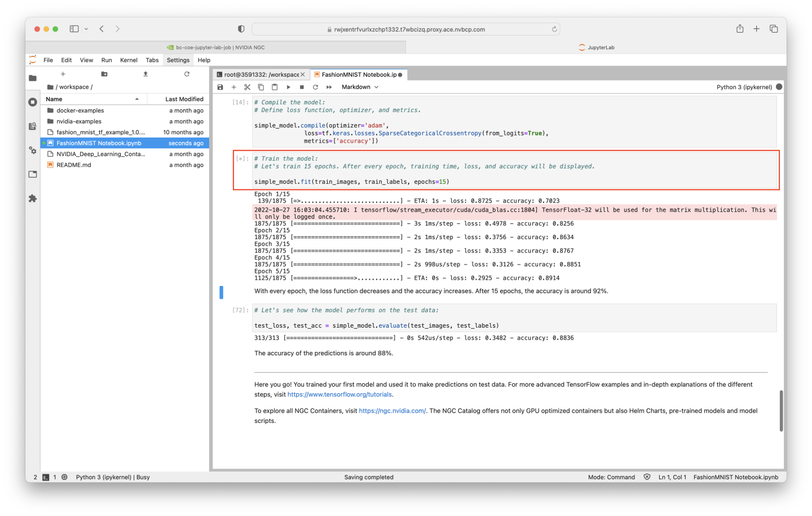Open the Markdown cell type dropdown
This screenshot has width=812, height=516.
click(359, 87)
